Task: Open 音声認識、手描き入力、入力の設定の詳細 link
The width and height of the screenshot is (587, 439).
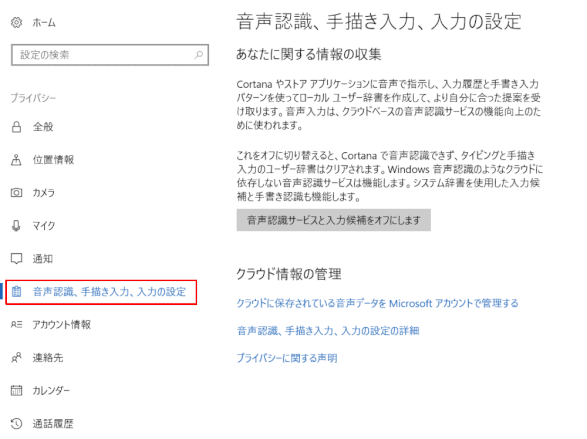Action: 328,331
